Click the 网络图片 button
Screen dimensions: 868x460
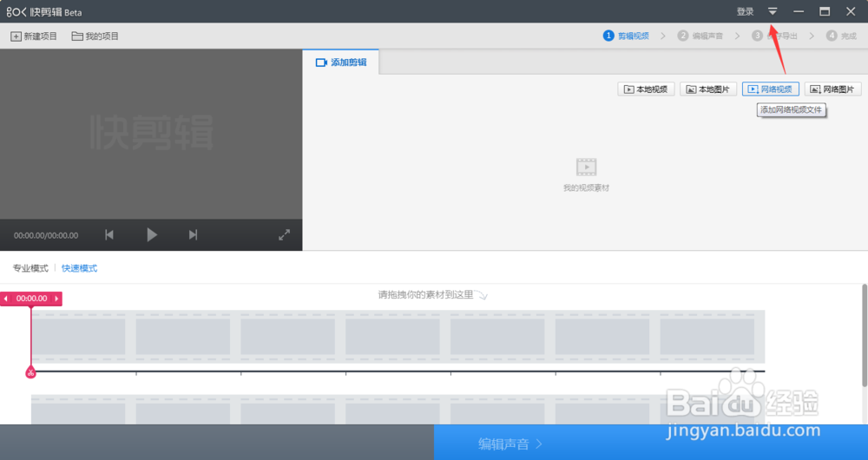point(833,89)
